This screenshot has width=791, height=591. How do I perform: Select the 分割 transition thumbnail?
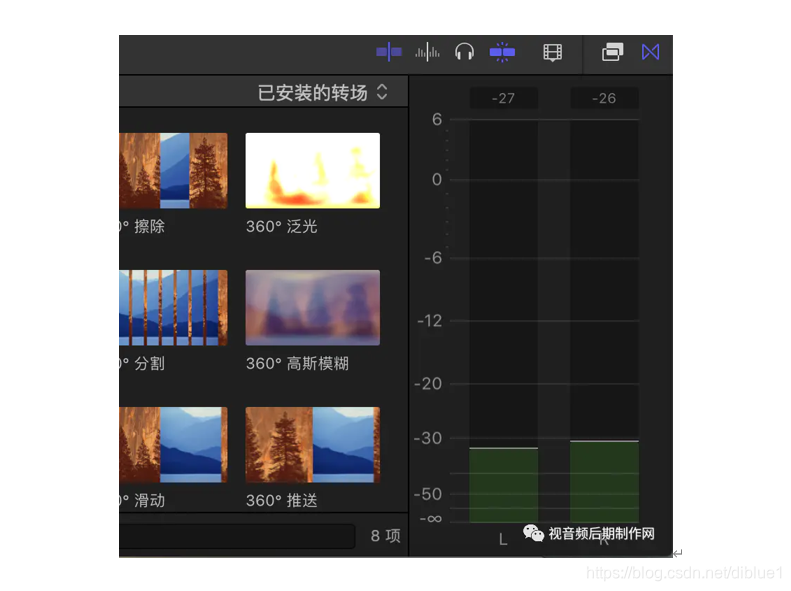click(x=174, y=308)
